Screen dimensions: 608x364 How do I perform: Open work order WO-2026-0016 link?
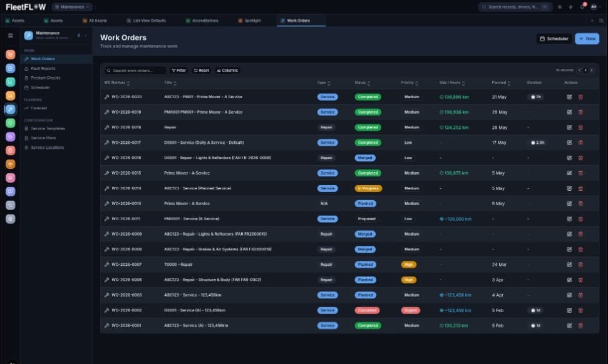click(126, 158)
